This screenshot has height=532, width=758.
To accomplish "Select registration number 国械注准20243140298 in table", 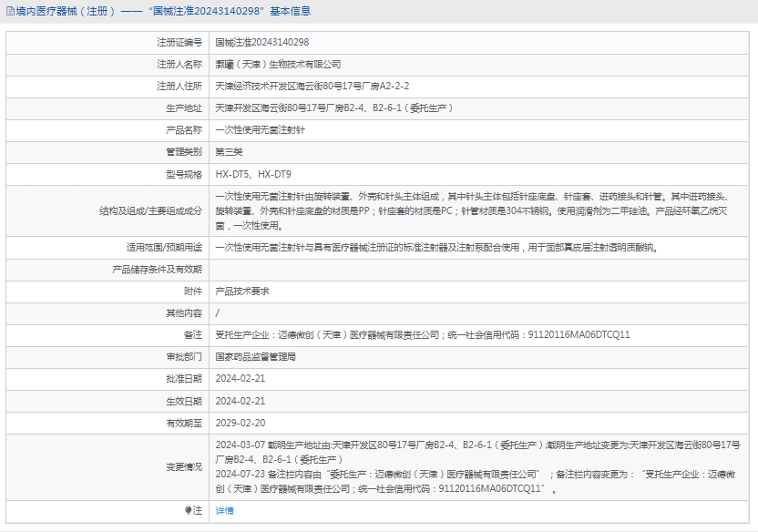I will [261, 42].
